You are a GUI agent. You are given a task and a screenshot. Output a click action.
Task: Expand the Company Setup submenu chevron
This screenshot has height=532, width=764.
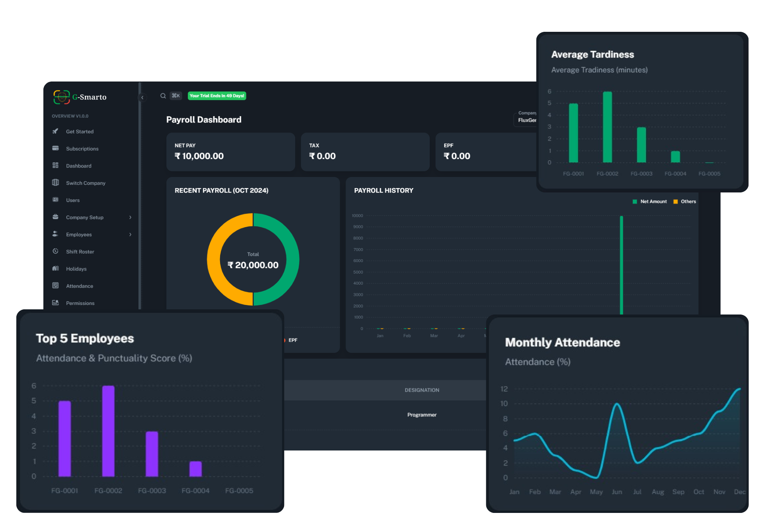tap(130, 217)
